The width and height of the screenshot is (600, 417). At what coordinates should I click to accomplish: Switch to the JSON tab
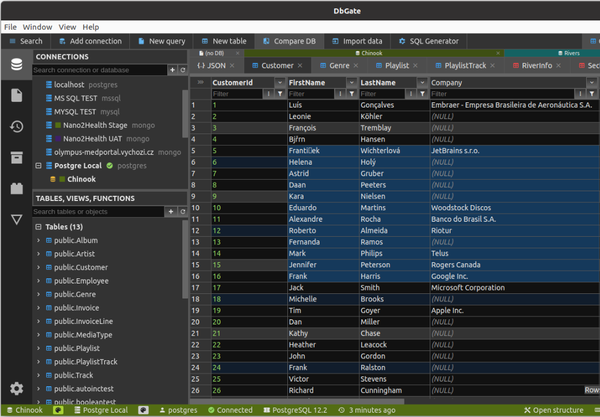[x=212, y=66]
